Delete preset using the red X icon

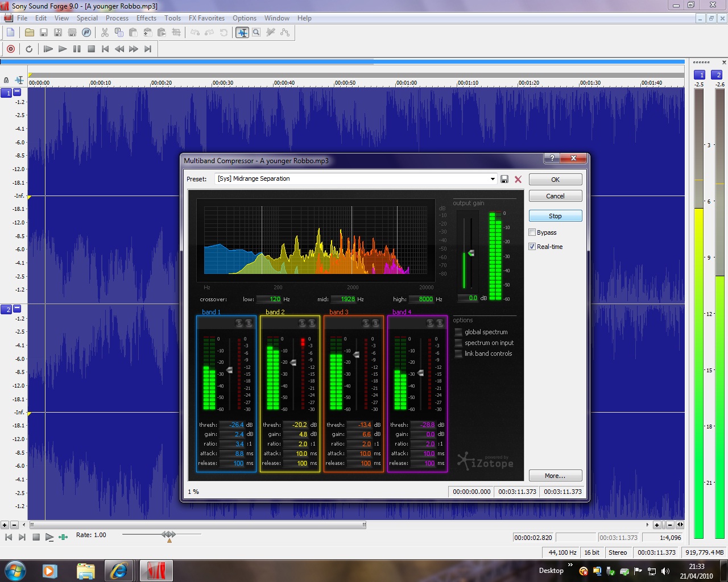tap(518, 179)
